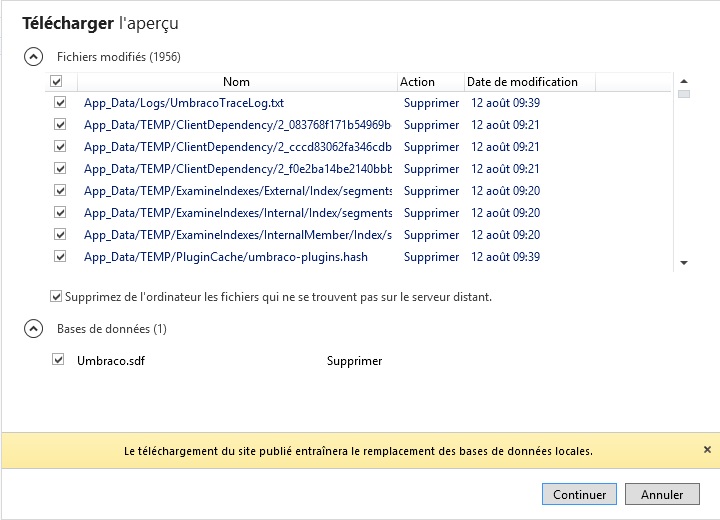Click the Continuer button
The width and height of the screenshot is (720, 520).
point(579,494)
